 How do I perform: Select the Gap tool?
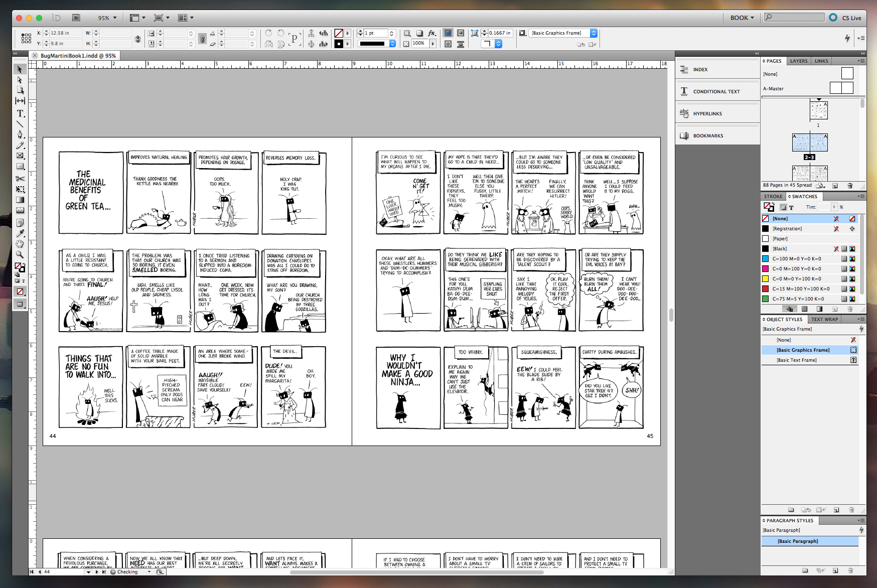tap(20, 100)
